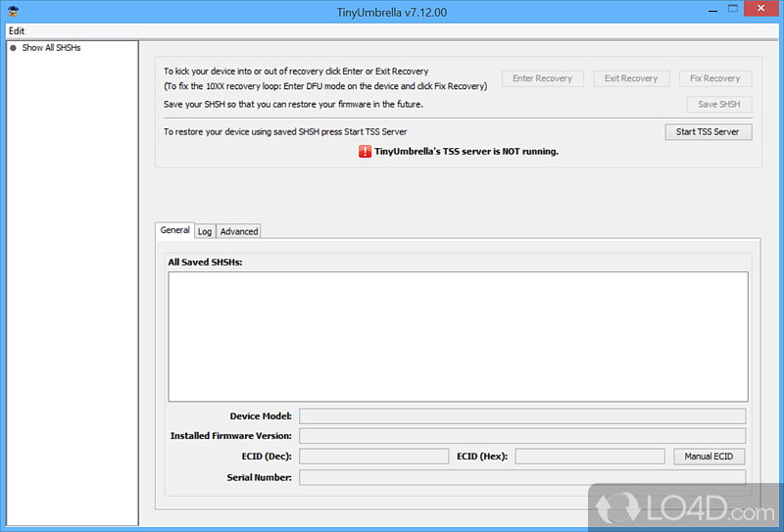The image size is (784, 532).
Task: Click the Manual ECID button
Action: (709, 457)
